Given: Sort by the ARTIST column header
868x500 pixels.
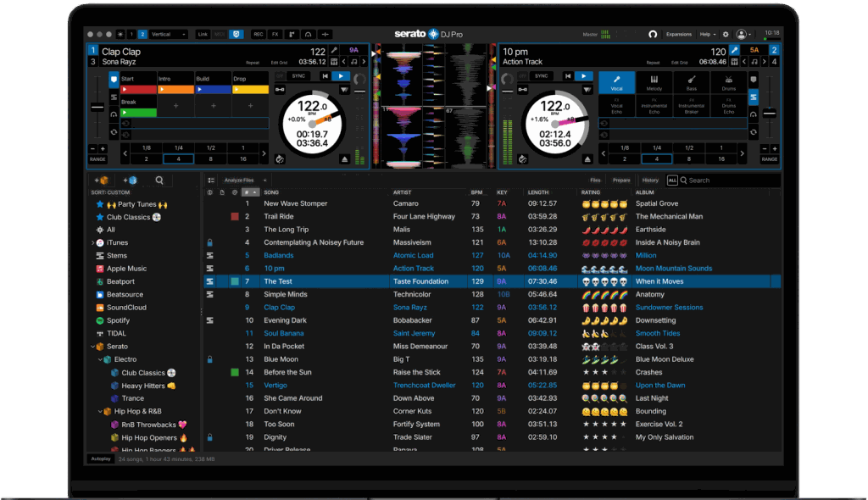Looking at the screenshot, I should pyautogui.click(x=403, y=192).
